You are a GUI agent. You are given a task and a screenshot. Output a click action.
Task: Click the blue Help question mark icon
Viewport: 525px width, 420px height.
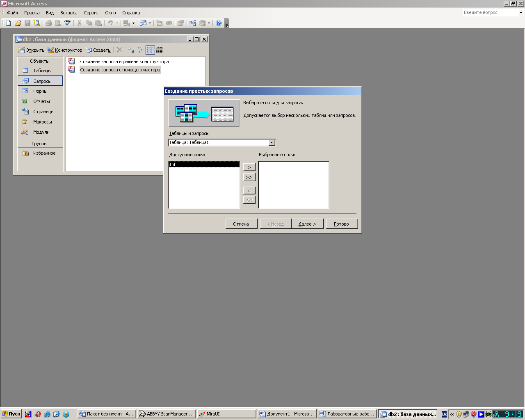tap(219, 23)
